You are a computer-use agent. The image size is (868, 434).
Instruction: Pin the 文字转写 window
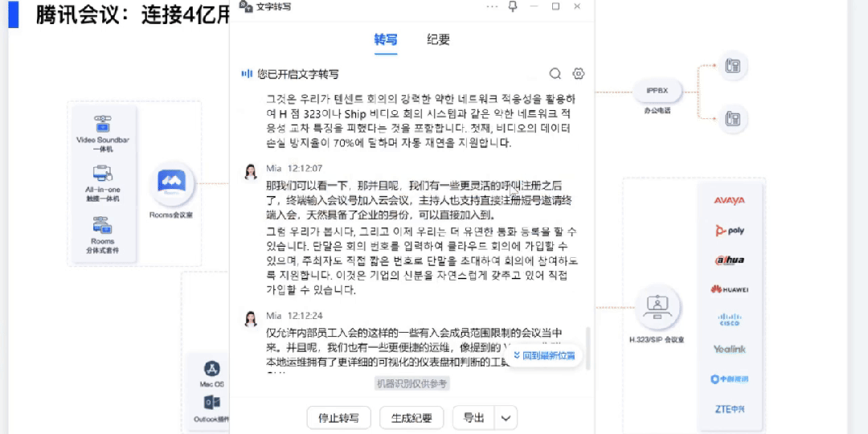513,6
